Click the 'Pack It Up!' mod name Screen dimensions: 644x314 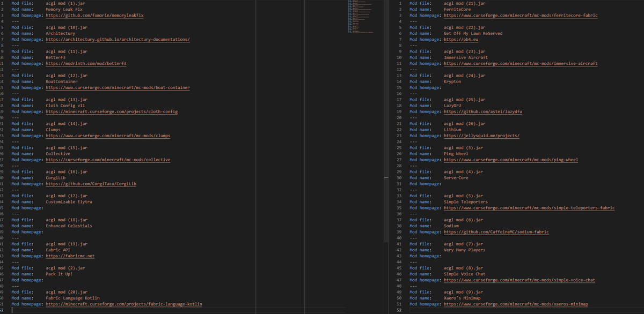[x=60, y=274]
